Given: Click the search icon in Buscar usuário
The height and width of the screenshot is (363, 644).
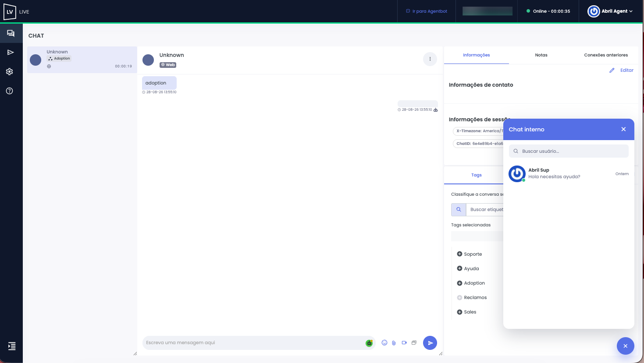Looking at the screenshot, I should [516, 151].
